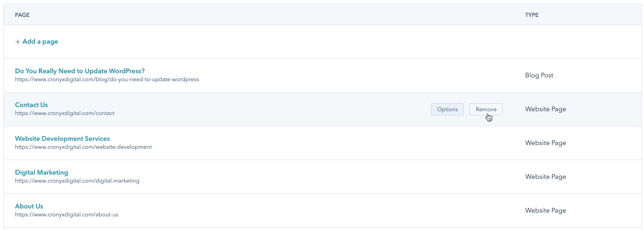This screenshot has height=230, width=644.
Task: Select Website Page type for Website Development Services
Action: coord(545,143)
